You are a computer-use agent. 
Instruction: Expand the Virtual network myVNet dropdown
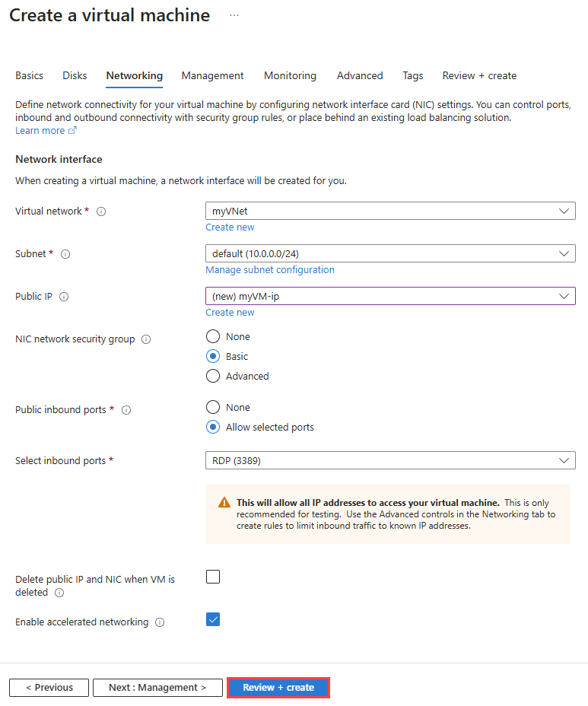(x=390, y=211)
